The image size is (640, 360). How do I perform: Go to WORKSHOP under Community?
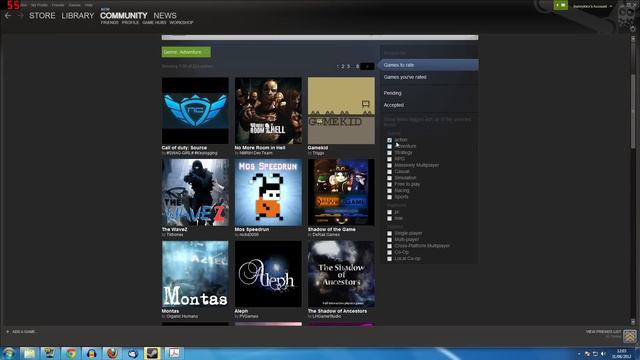(x=181, y=22)
